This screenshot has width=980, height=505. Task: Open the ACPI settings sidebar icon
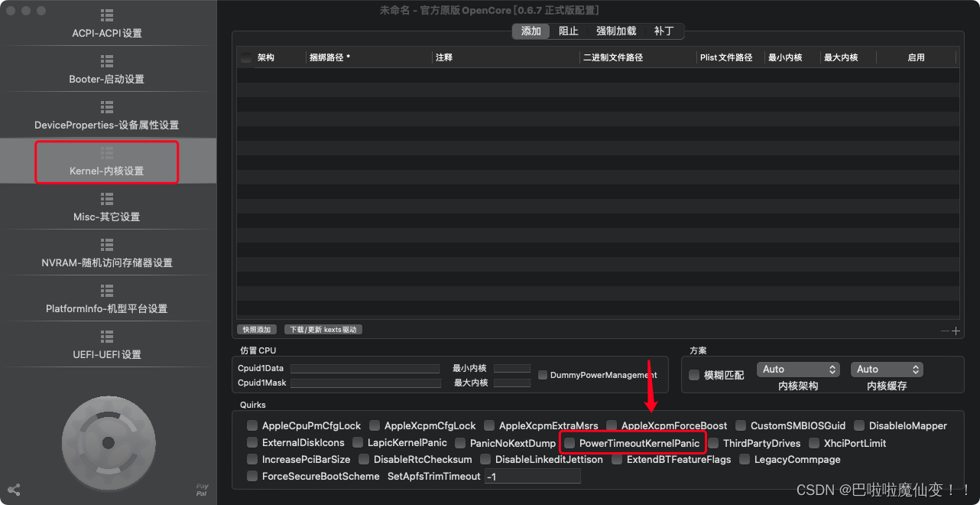[x=107, y=16]
